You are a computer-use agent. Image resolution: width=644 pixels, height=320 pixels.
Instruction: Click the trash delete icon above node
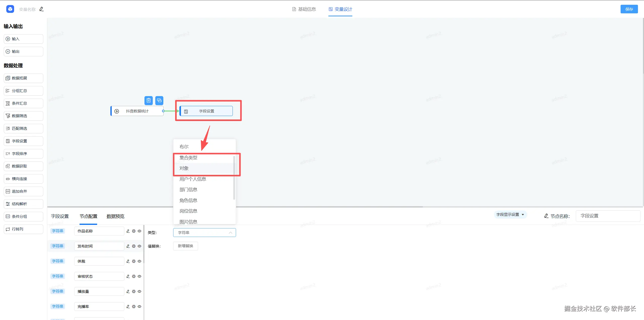(148, 100)
